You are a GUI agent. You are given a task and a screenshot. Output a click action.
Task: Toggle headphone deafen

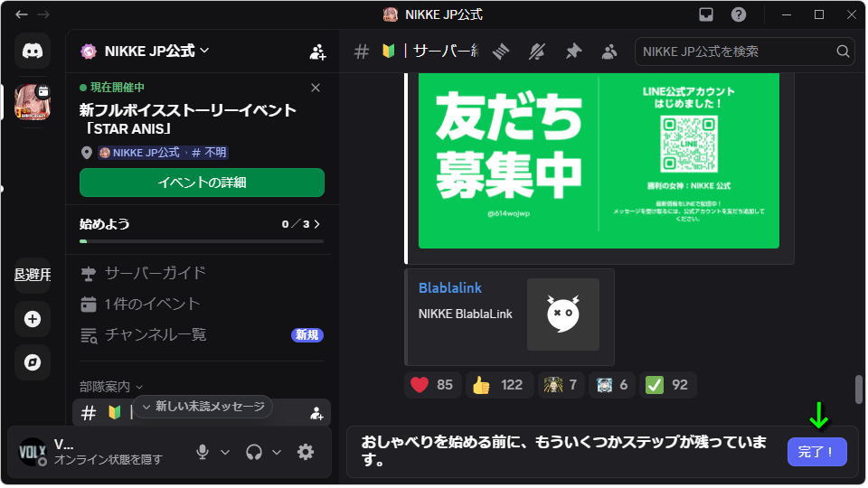254,452
